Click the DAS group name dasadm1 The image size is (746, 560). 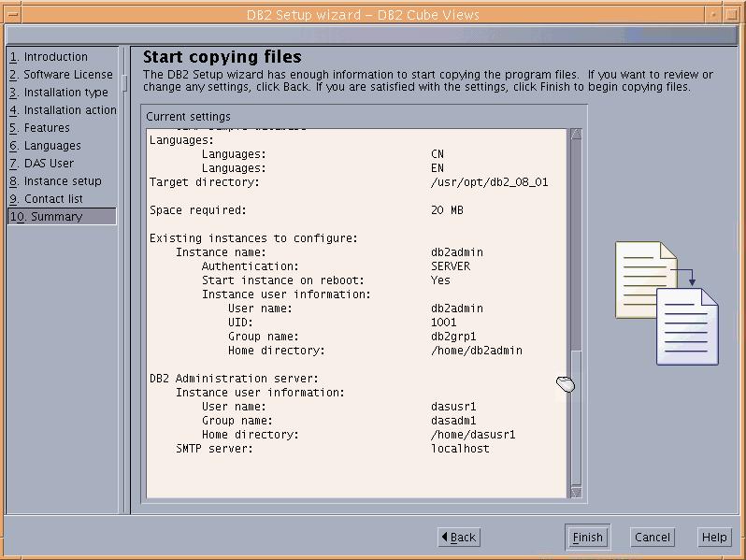[x=453, y=421]
